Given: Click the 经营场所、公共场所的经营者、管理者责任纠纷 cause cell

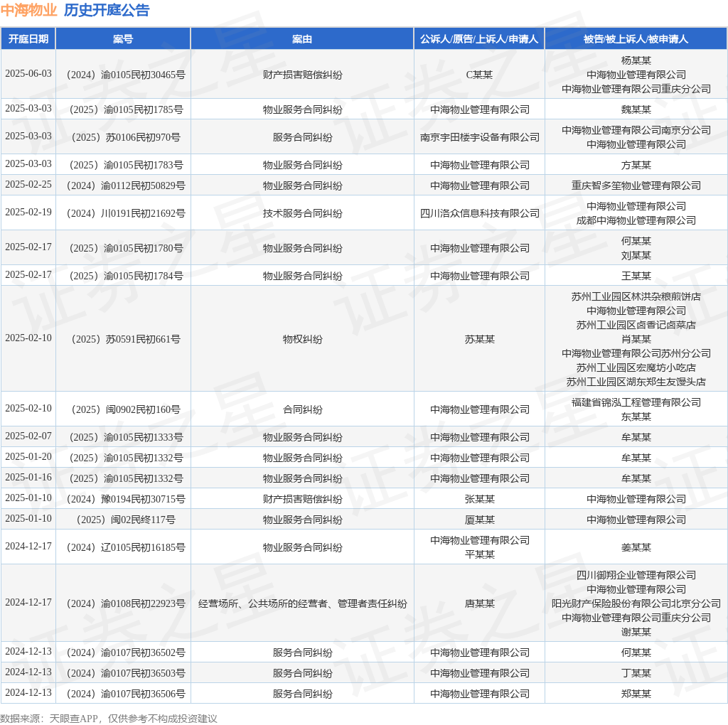Looking at the screenshot, I should click(x=302, y=603).
